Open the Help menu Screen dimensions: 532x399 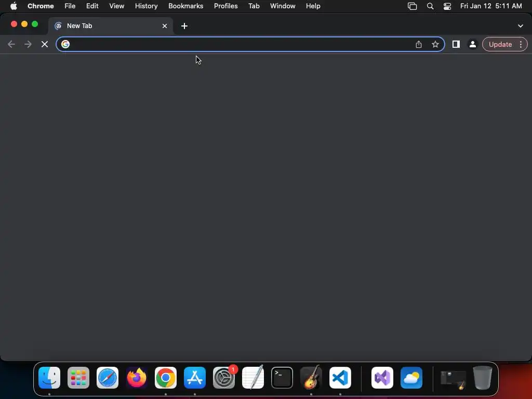313,6
